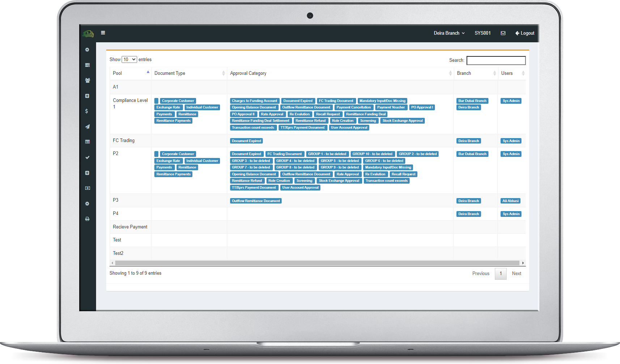
Task: Open the printer sidebar icon
Action: (87, 219)
